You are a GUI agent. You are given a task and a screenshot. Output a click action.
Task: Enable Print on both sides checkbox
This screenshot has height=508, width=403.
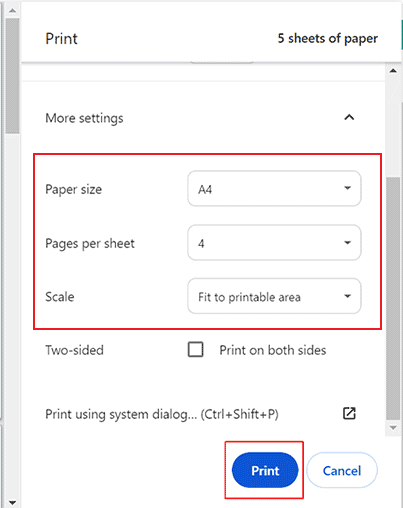tap(196, 350)
